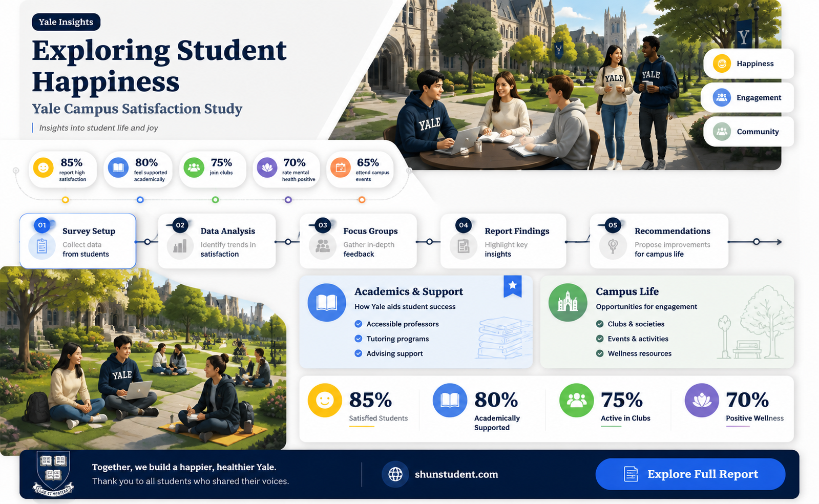
Task: Open step 01 Survey Setup card
Action: [78, 241]
